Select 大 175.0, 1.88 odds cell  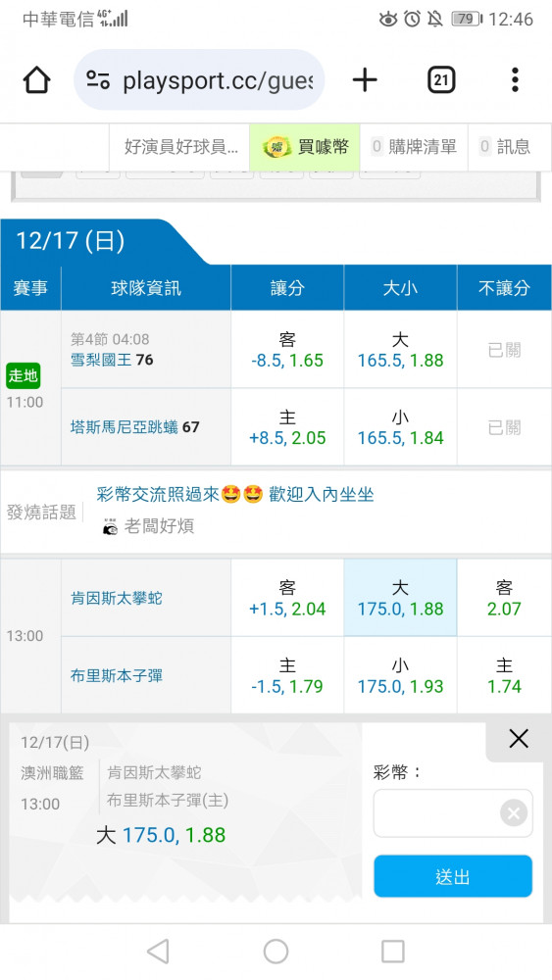tap(400, 598)
